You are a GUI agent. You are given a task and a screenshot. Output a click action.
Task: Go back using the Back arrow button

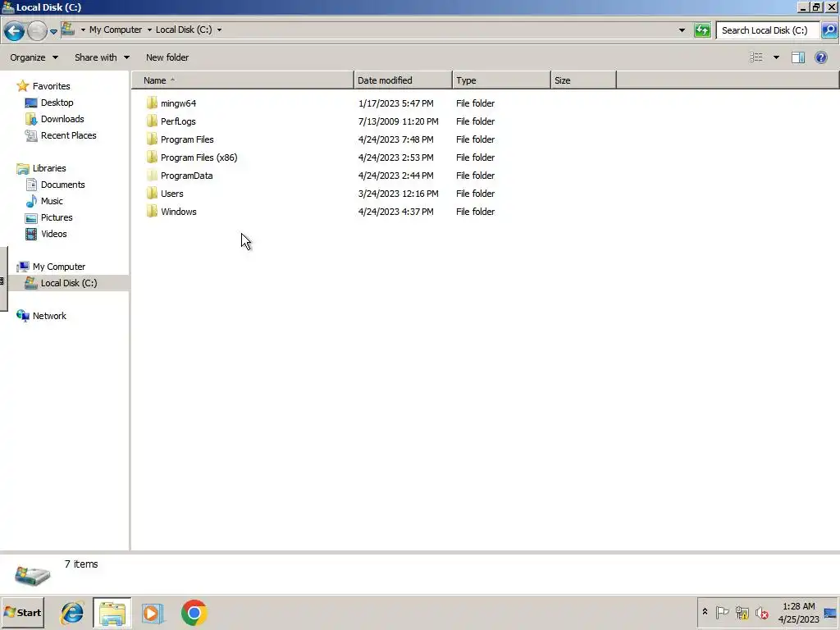[x=15, y=30]
